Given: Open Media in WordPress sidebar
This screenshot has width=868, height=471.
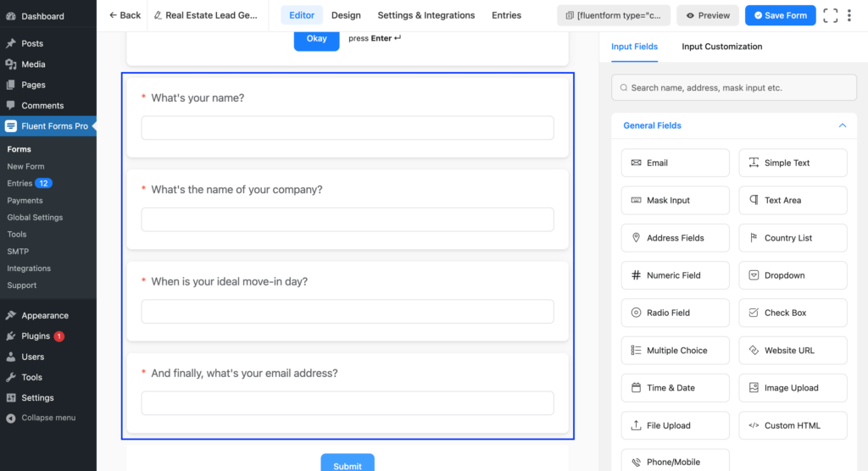Looking at the screenshot, I should tap(48, 64).
